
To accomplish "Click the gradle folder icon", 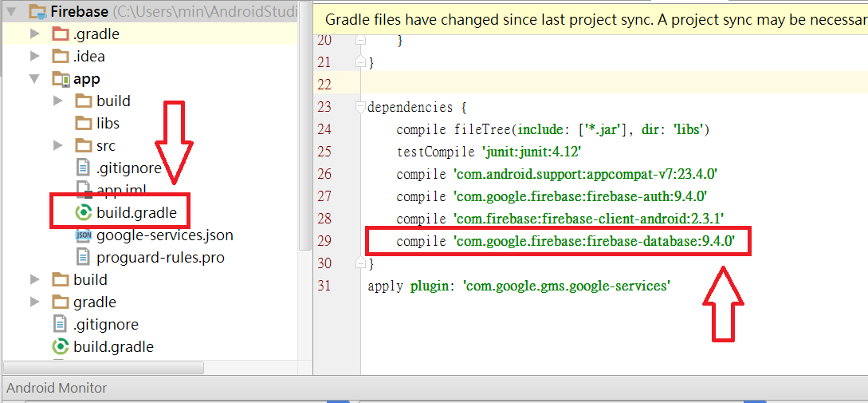I will pyautogui.click(x=60, y=302).
